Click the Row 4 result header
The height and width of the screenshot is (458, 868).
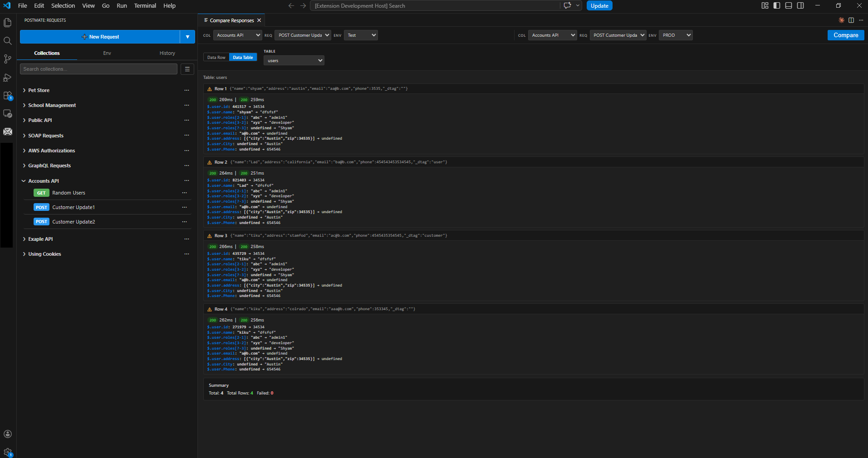(x=533, y=309)
